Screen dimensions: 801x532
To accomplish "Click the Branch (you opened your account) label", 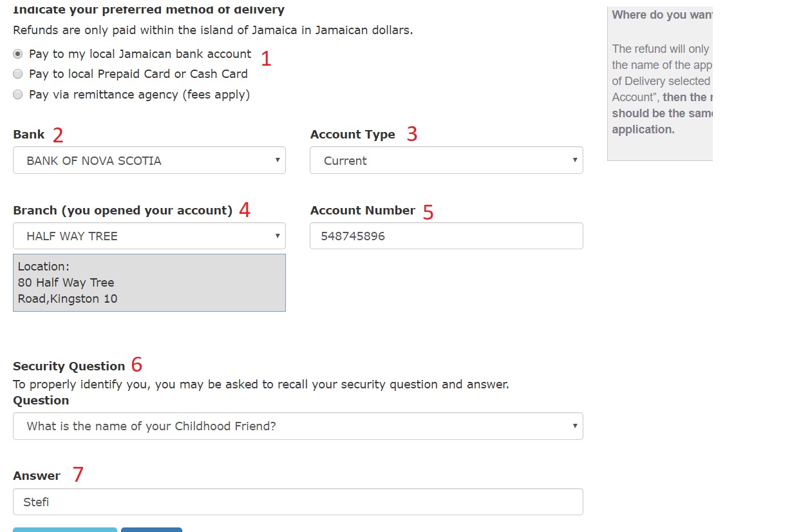I will point(122,211).
